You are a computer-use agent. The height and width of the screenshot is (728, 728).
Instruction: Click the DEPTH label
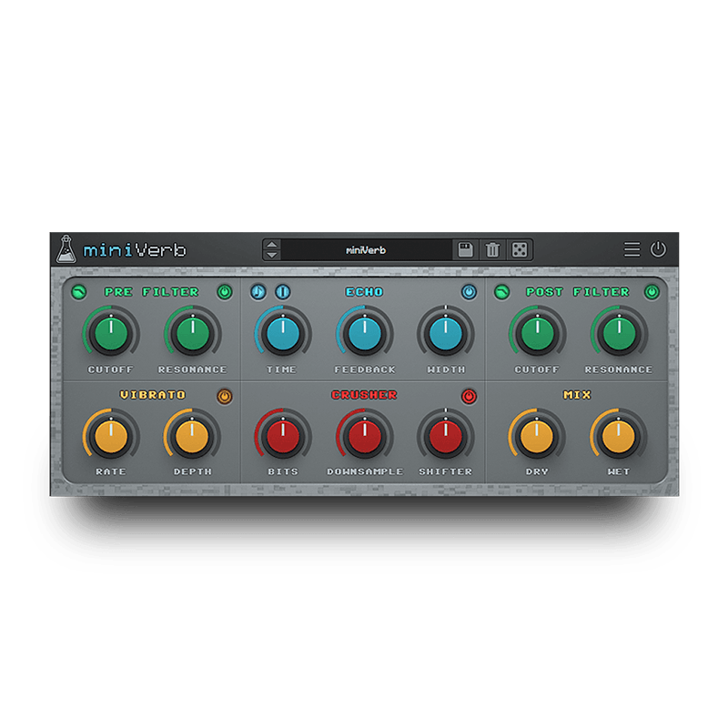click(x=193, y=471)
